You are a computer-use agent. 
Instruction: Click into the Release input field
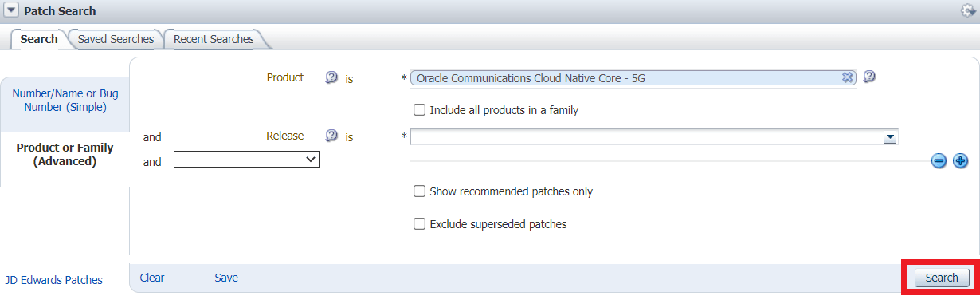pyautogui.click(x=648, y=137)
